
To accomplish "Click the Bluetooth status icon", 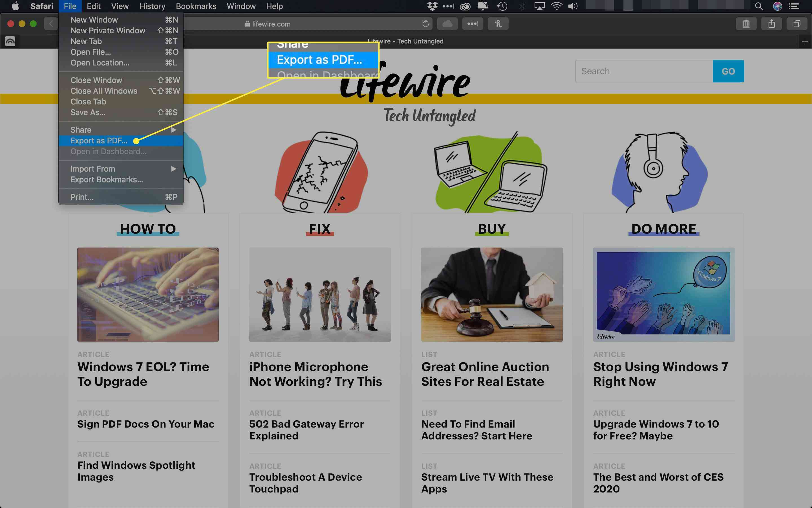I will pos(522,6).
